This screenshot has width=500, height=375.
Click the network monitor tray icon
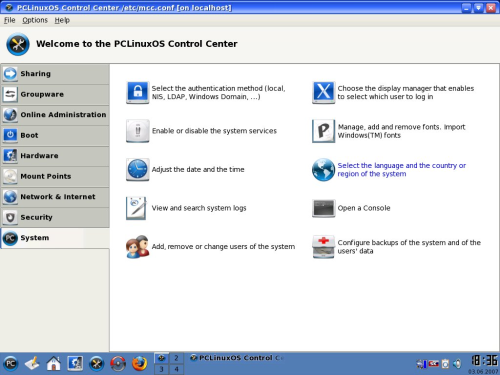[421, 364]
